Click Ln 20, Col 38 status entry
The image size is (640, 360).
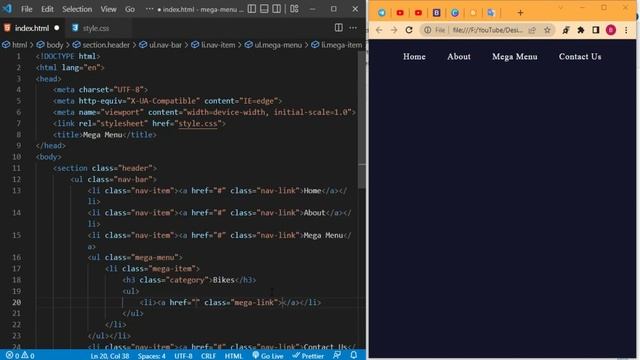click(x=110, y=356)
